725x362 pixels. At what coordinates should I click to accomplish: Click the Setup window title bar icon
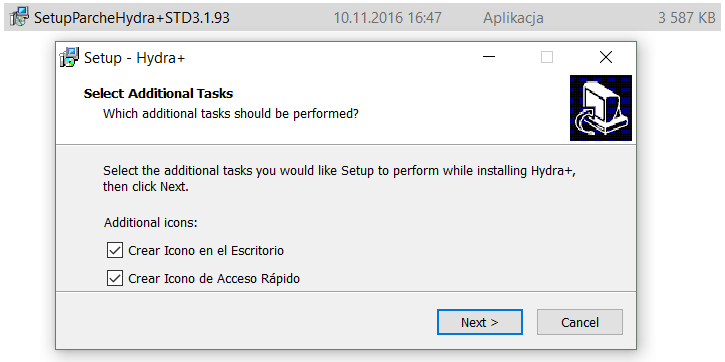pos(69,57)
